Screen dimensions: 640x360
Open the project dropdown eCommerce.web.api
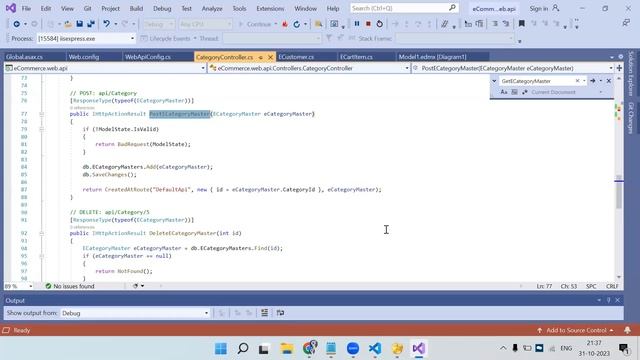click(x=105, y=68)
